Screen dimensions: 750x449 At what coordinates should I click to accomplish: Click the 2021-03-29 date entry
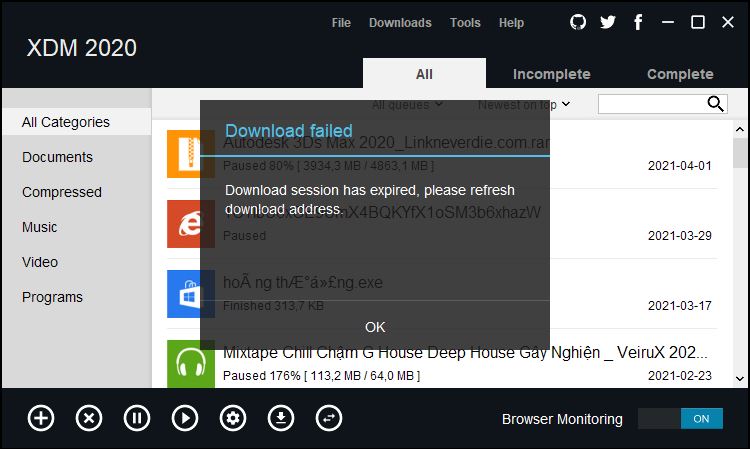[x=680, y=236]
